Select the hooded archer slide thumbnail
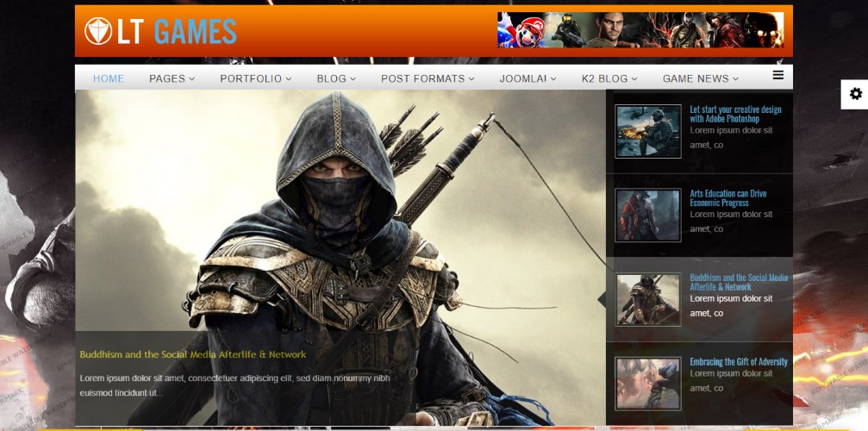The width and height of the screenshot is (868, 431). click(x=647, y=299)
